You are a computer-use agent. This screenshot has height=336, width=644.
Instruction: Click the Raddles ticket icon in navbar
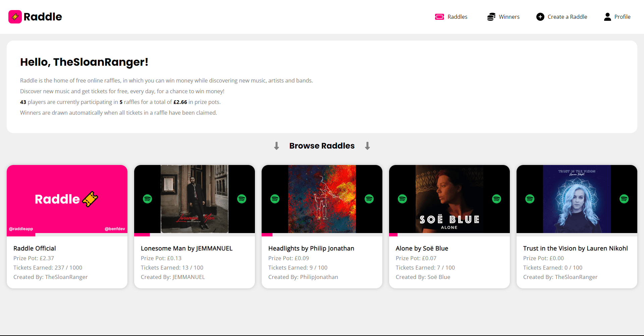click(x=439, y=17)
